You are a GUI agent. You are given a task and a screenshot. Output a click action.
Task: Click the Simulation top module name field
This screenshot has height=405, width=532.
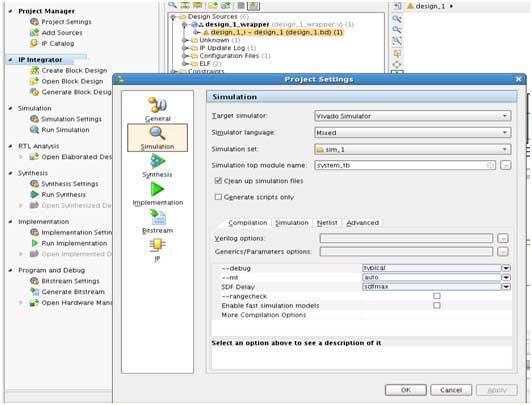tap(405, 165)
